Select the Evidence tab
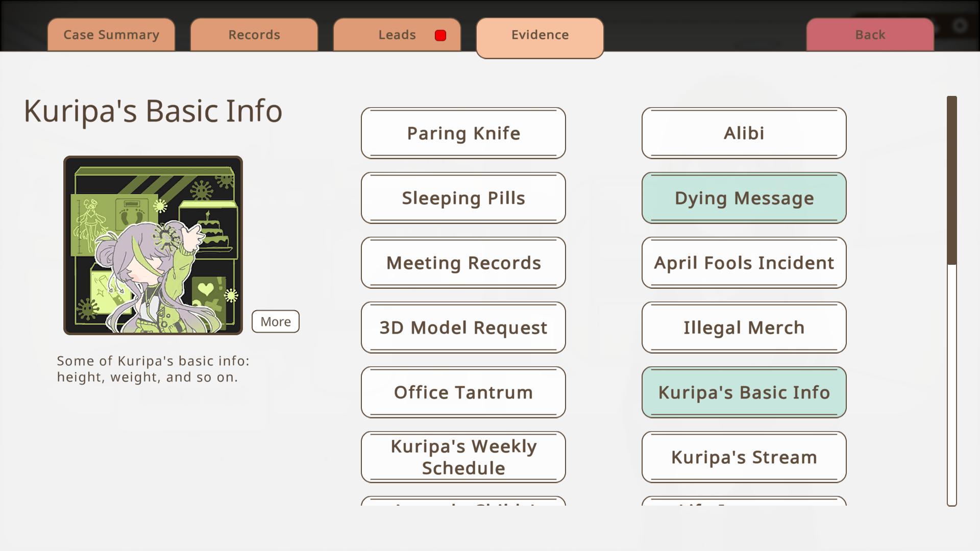Viewport: 980px width, 551px height. tap(540, 36)
